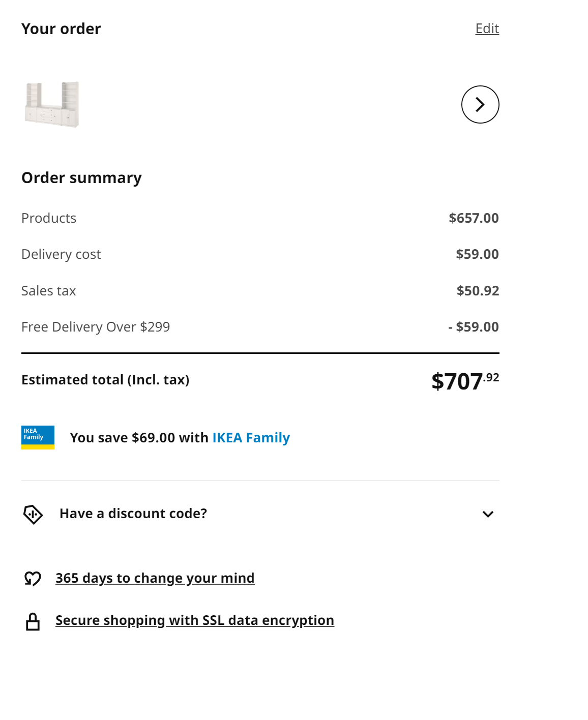Screen dimensions: 588x720
Task: Open the IKEA Family link
Action: click(251, 438)
